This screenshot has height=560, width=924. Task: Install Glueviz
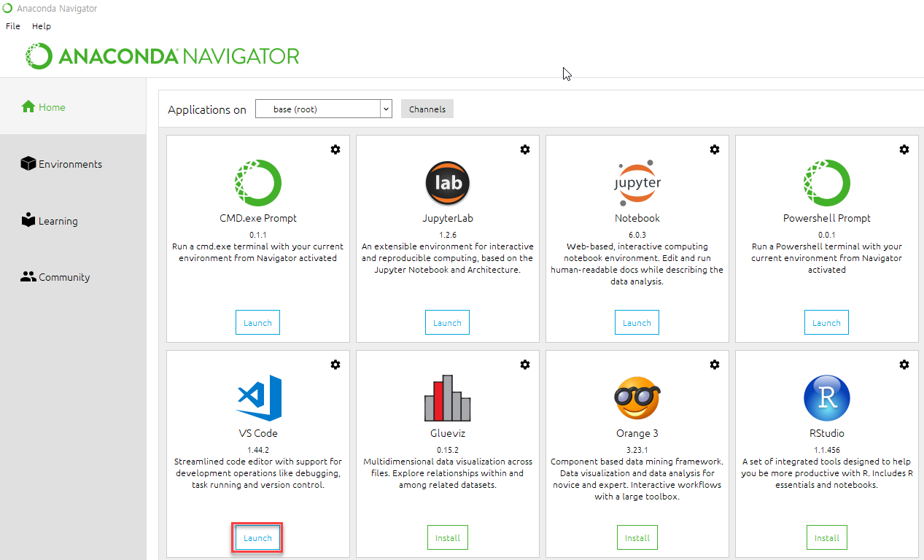(448, 538)
